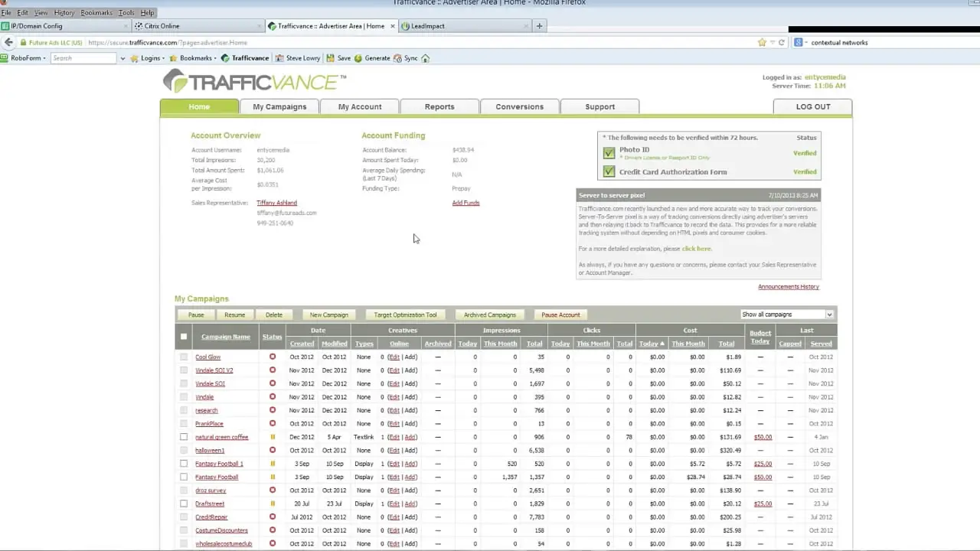Click the Trafficvance RoboForm passcard
This screenshot has width=980, height=551.
pos(245,58)
